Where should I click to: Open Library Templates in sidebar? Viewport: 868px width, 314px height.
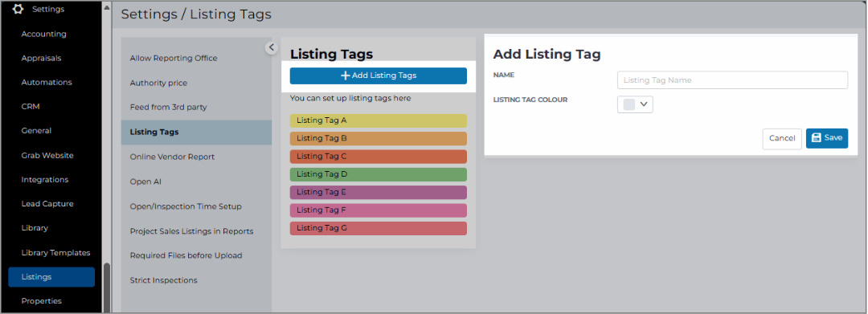[x=55, y=253]
